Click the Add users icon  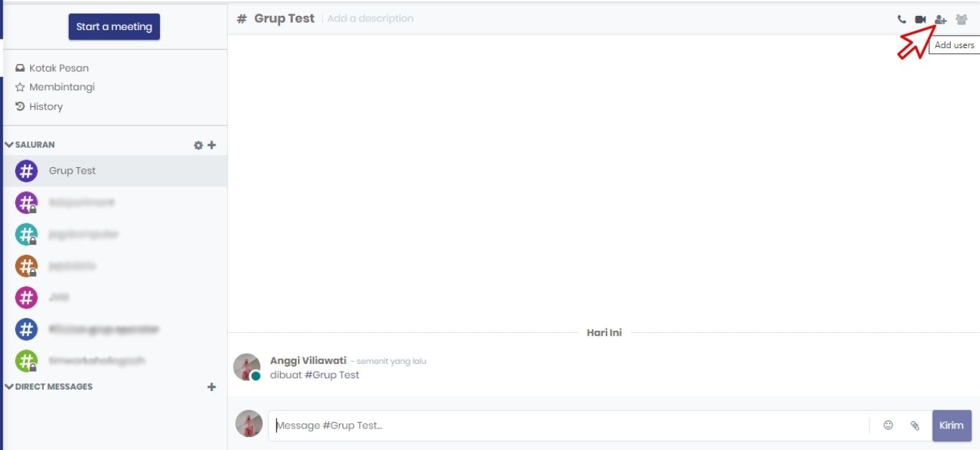point(941,19)
